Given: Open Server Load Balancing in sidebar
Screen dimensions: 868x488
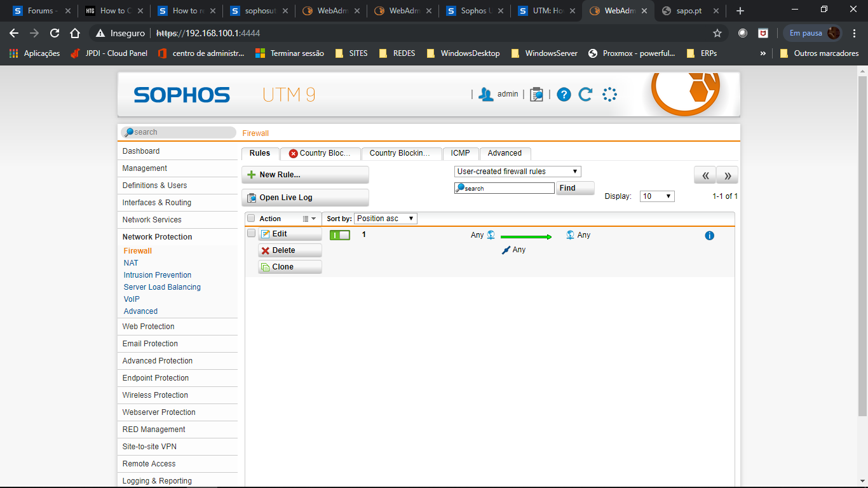Looking at the screenshot, I should click(162, 287).
